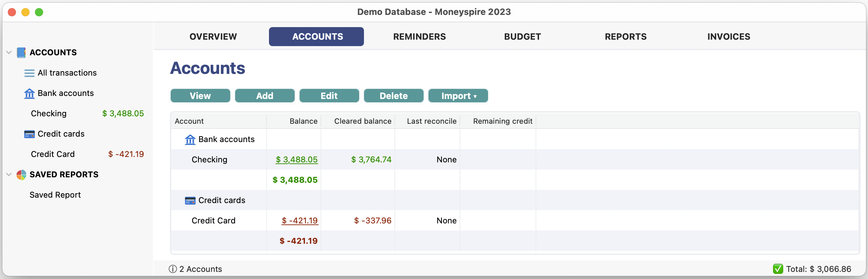
Task: Click the ACCOUNTS heading in the sidebar
Action: point(53,53)
